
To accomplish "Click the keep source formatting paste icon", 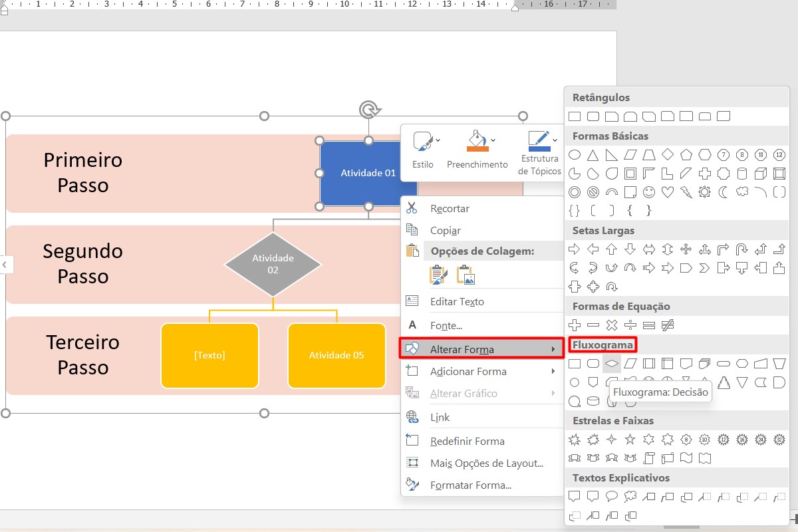I will click(439, 275).
